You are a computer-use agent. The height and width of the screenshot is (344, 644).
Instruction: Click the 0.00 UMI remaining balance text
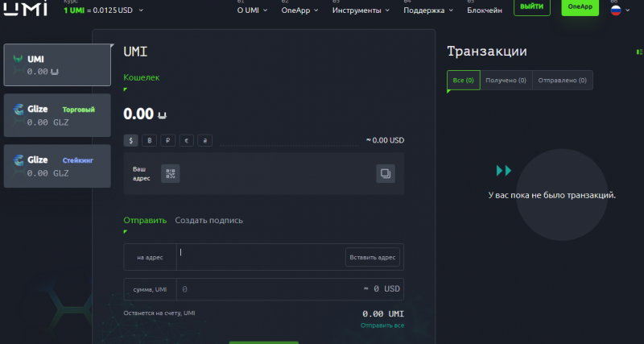pyautogui.click(x=383, y=314)
